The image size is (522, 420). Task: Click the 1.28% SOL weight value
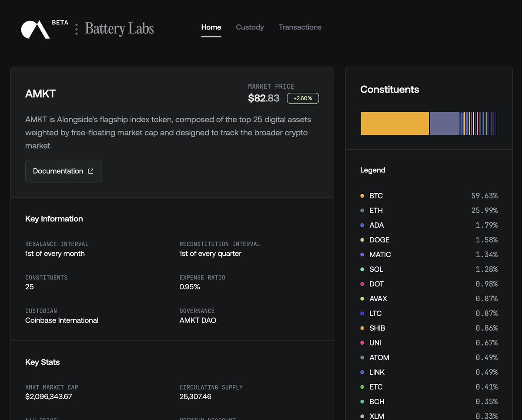486,269
